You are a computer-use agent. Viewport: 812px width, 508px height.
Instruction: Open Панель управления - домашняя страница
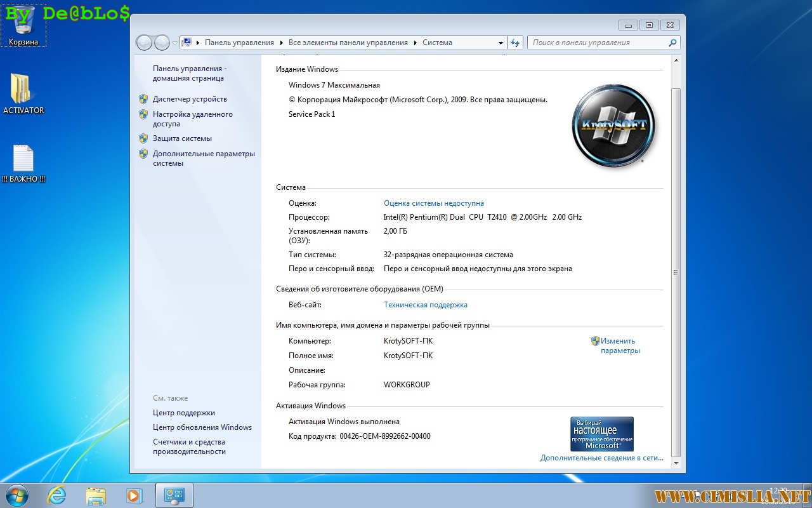point(189,73)
